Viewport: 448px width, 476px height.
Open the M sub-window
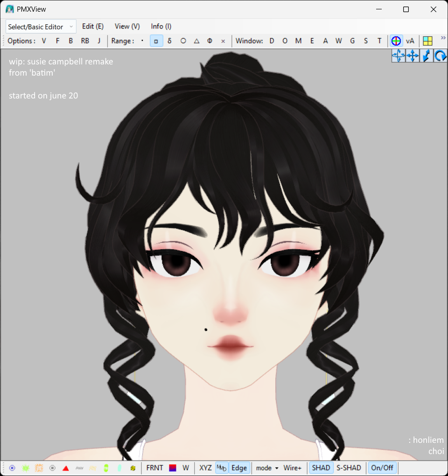click(x=298, y=41)
